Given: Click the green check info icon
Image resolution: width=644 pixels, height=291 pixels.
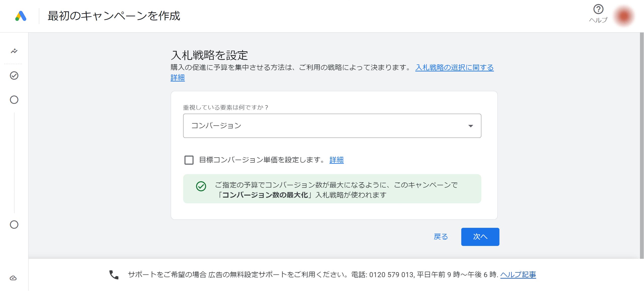Looking at the screenshot, I should [x=201, y=186].
